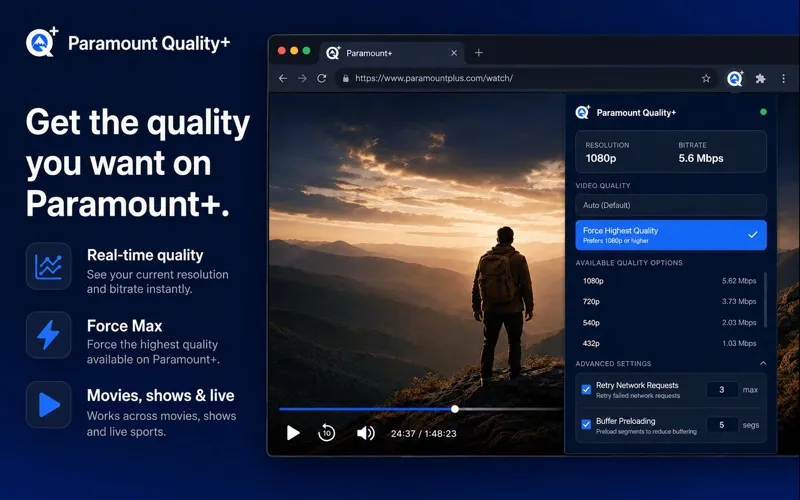The image size is (800, 500).
Task: Click the Paramount+ tab favicon
Action: coord(333,53)
